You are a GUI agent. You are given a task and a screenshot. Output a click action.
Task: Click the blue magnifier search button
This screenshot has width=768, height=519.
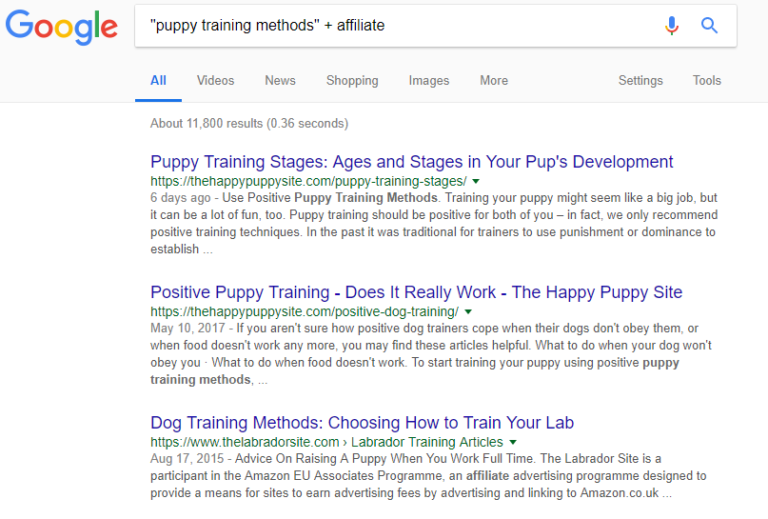coord(709,25)
